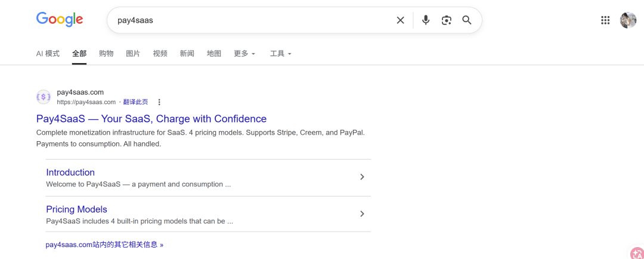Expand the Pricing Models sitelink chevron
This screenshot has width=644, height=259.
coord(362,214)
